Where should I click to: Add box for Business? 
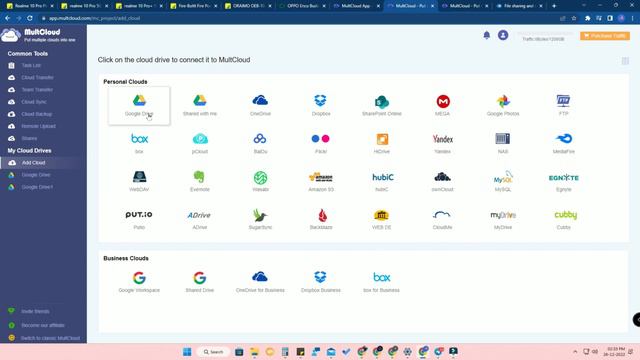(x=382, y=282)
